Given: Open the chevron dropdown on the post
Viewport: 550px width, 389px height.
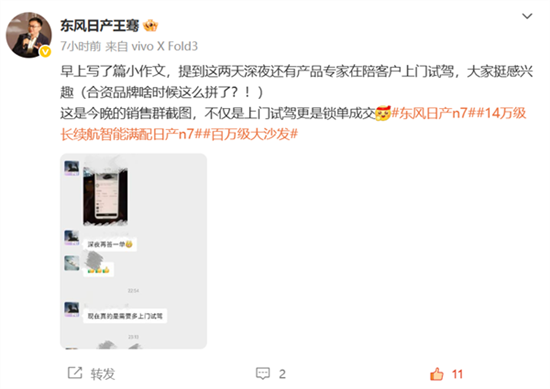Looking at the screenshot, I should (527, 16).
